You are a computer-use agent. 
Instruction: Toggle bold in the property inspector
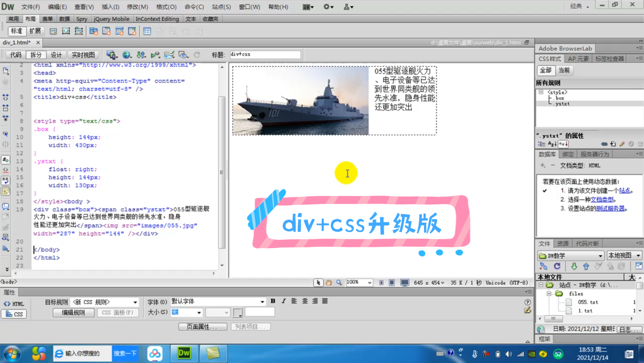click(273, 301)
